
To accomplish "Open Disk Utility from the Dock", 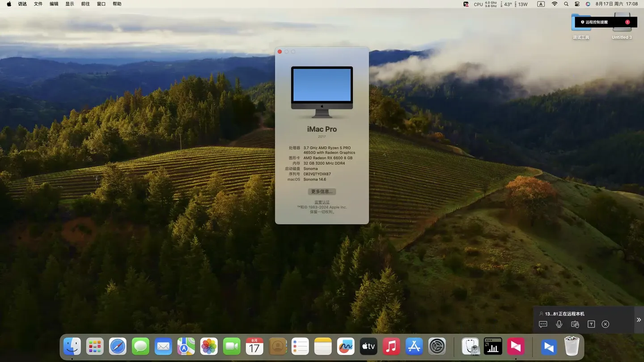I will [470, 346].
